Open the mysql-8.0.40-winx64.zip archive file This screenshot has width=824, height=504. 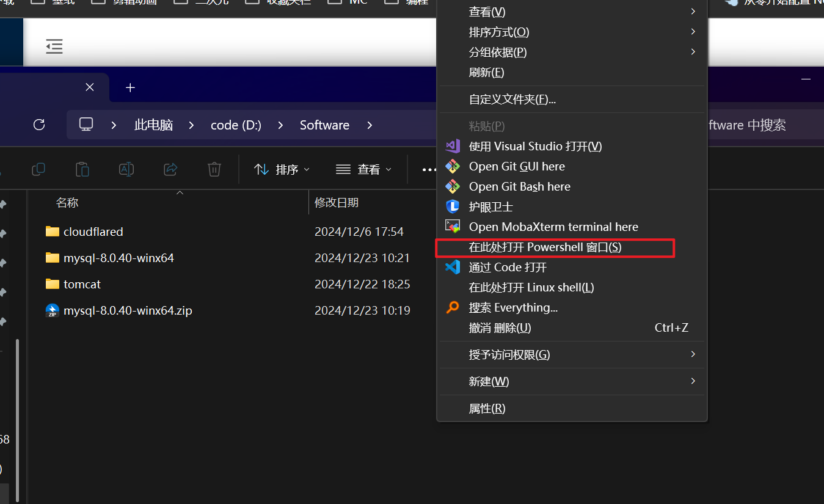(x=127, y=310)
